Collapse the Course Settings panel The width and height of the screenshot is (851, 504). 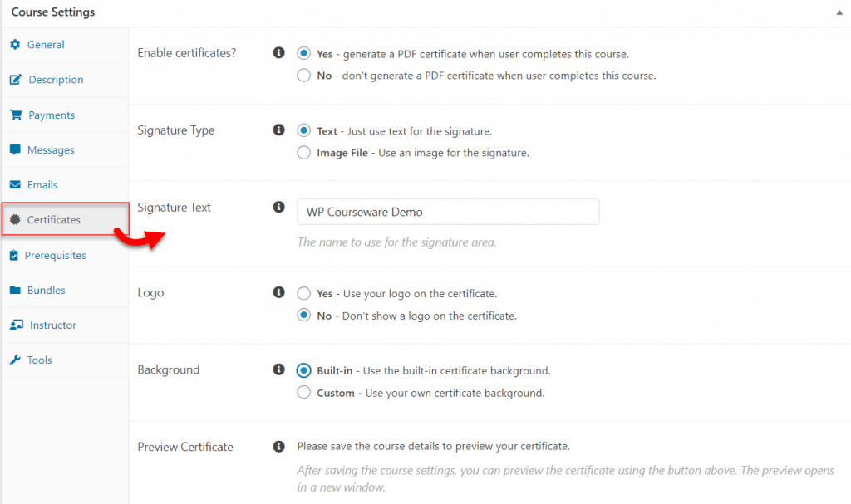coord(838,13)
